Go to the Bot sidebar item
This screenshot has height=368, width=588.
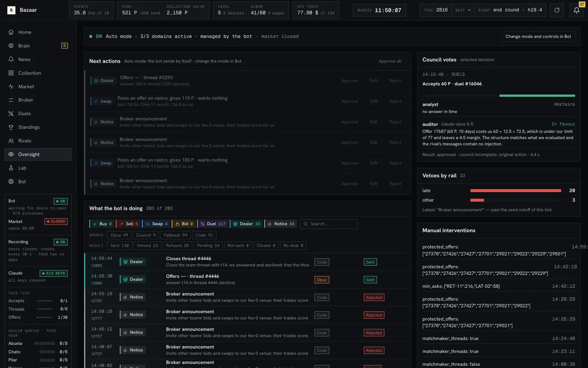pos(38,181)
